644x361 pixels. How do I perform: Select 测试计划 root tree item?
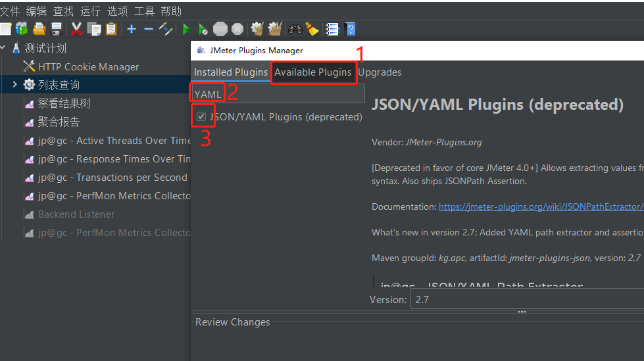45,49
